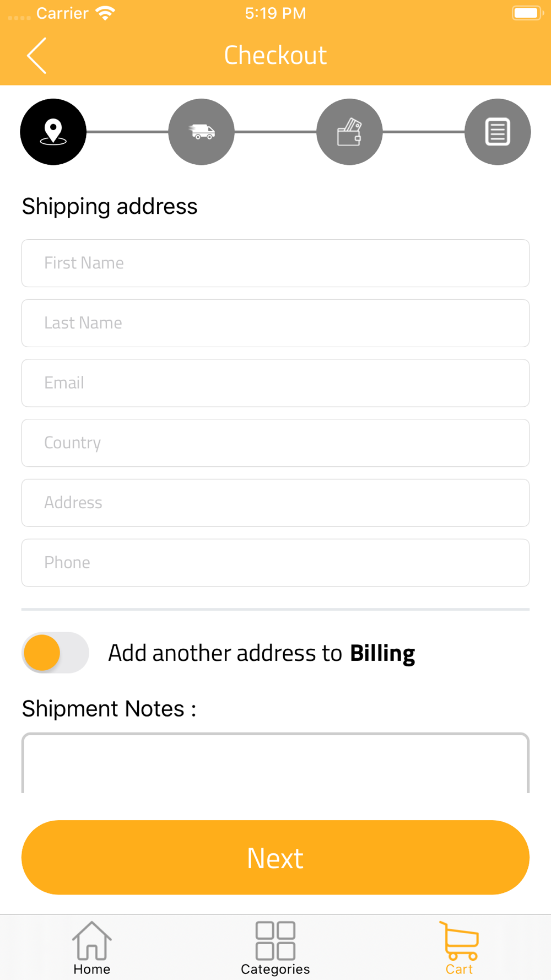Go to the wallet payment step

click(x=349, y=132)
